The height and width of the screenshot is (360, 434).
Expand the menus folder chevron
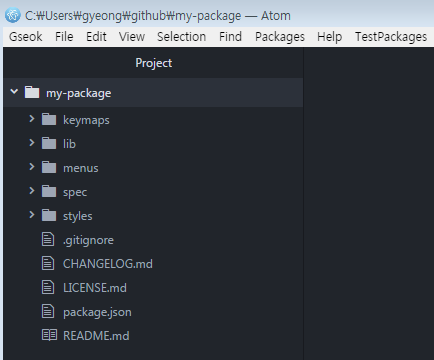pyautogui.click(x=32, y=167)
